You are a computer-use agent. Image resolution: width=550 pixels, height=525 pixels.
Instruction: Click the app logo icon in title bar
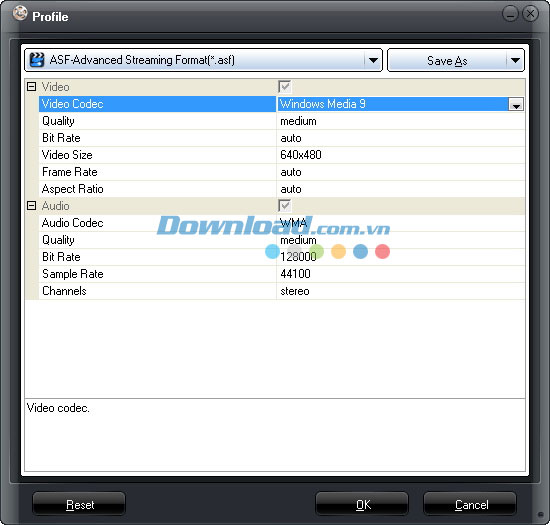click(x=20, y=14)
